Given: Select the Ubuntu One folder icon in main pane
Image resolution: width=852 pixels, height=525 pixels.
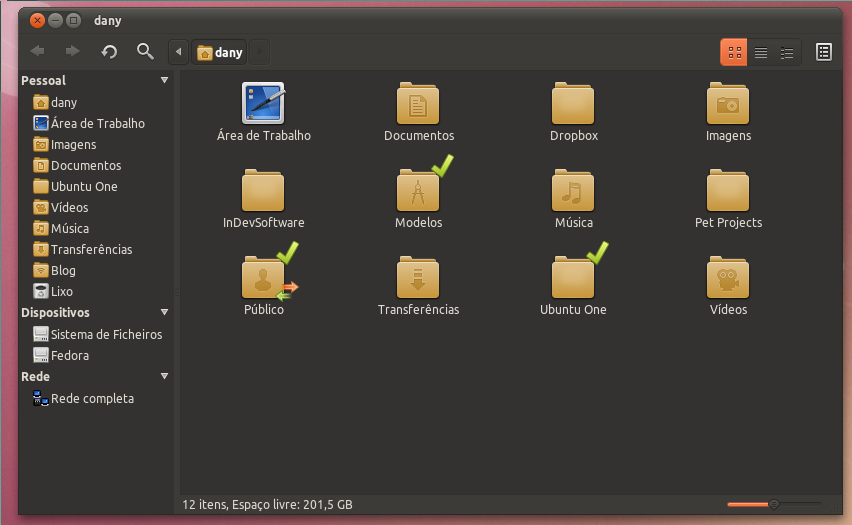Looking at the screenshot, I should (x=573, y=277).
